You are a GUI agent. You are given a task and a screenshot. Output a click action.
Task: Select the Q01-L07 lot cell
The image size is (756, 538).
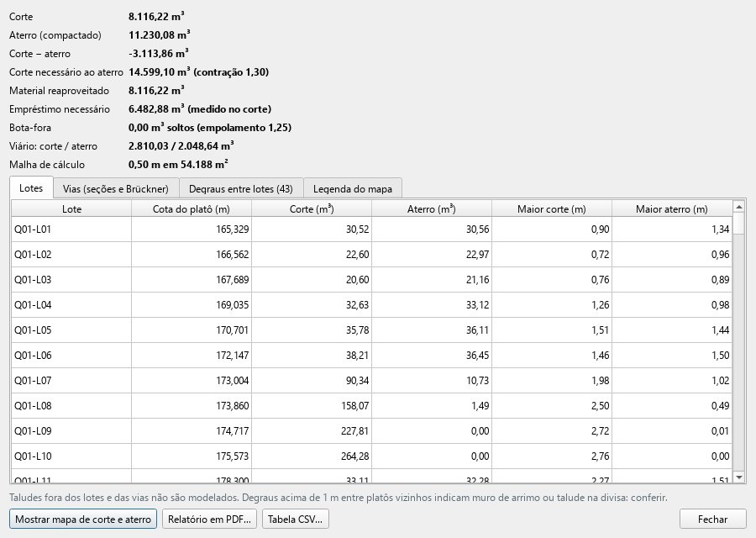coord(71,380)
